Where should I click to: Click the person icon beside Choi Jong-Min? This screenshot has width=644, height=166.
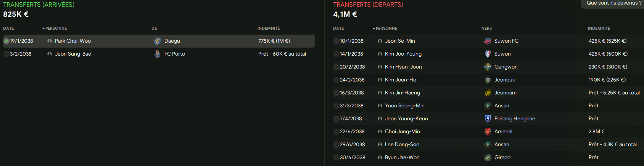click(x=380, y=132)
